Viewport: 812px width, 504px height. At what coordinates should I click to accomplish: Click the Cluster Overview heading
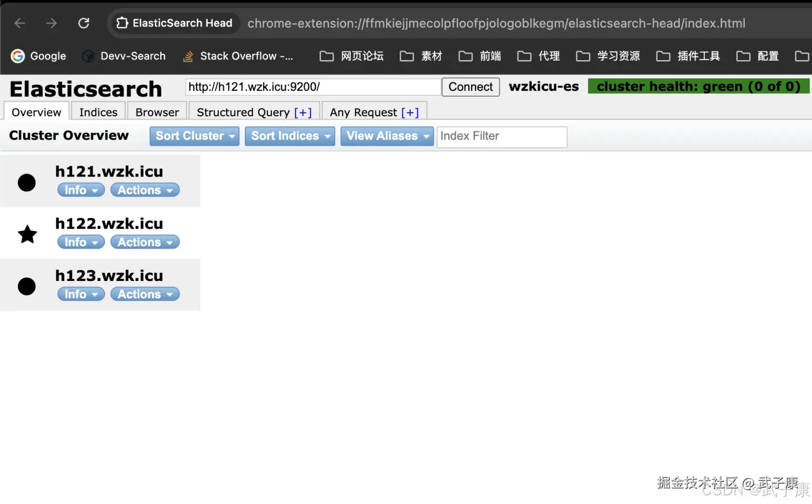[x=69, y=135]
